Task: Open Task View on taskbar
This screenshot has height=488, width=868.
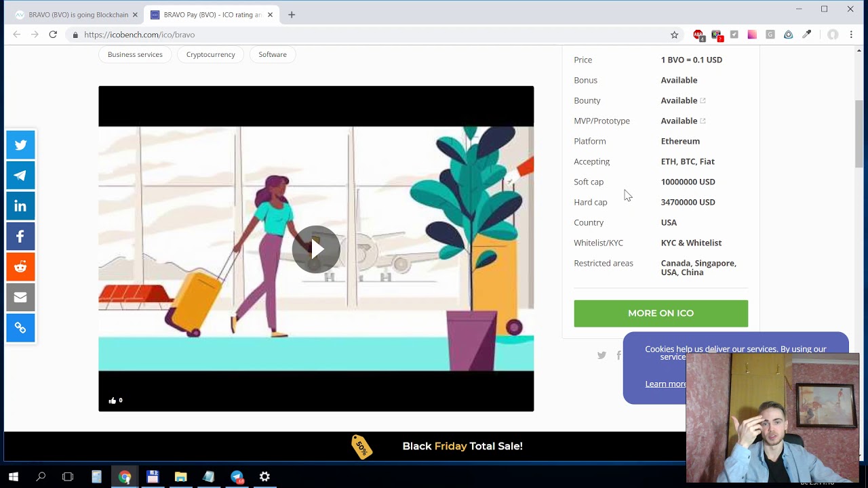Action: 68,477
